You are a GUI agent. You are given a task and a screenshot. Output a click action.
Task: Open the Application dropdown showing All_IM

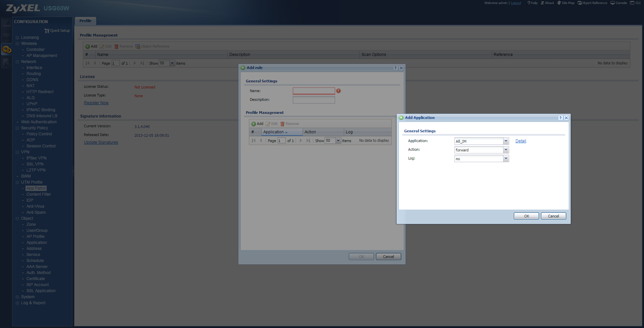point(506,141)
